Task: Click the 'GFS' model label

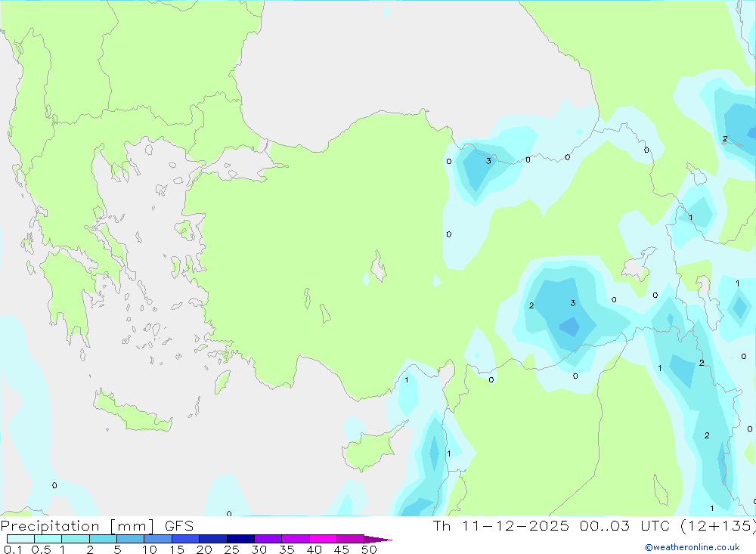Action: (x=179, y=526)
